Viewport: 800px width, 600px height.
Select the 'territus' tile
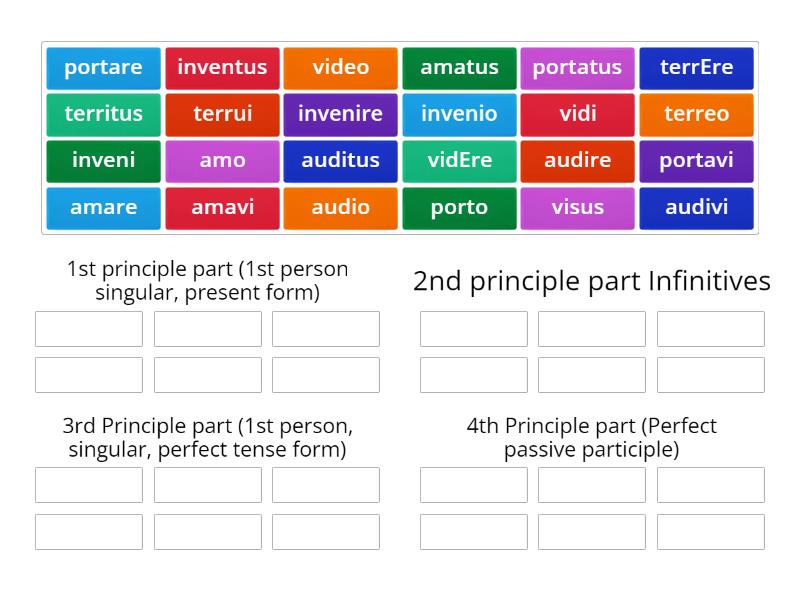tap(103, 114)
